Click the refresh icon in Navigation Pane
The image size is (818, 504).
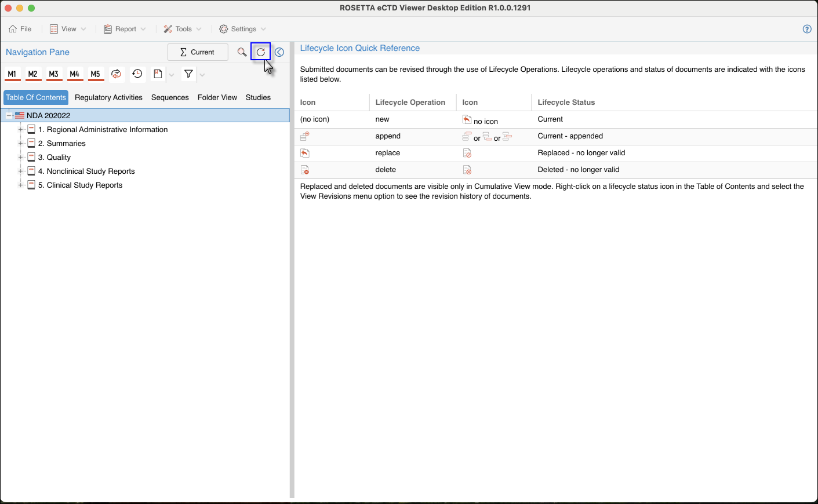[x=261, y=52]
